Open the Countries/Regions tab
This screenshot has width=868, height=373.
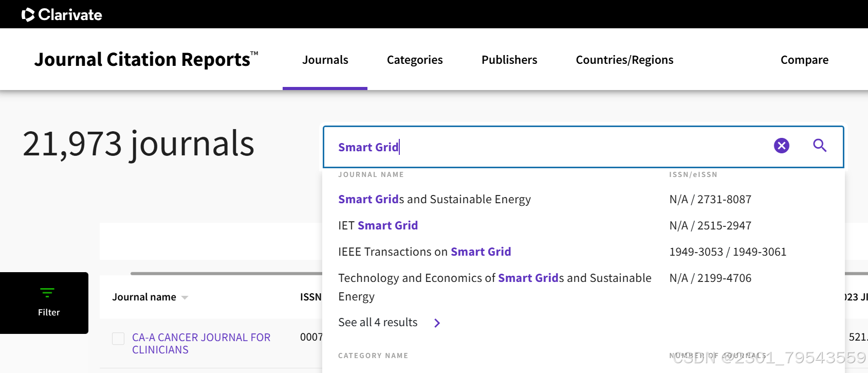tap(624, 60)
